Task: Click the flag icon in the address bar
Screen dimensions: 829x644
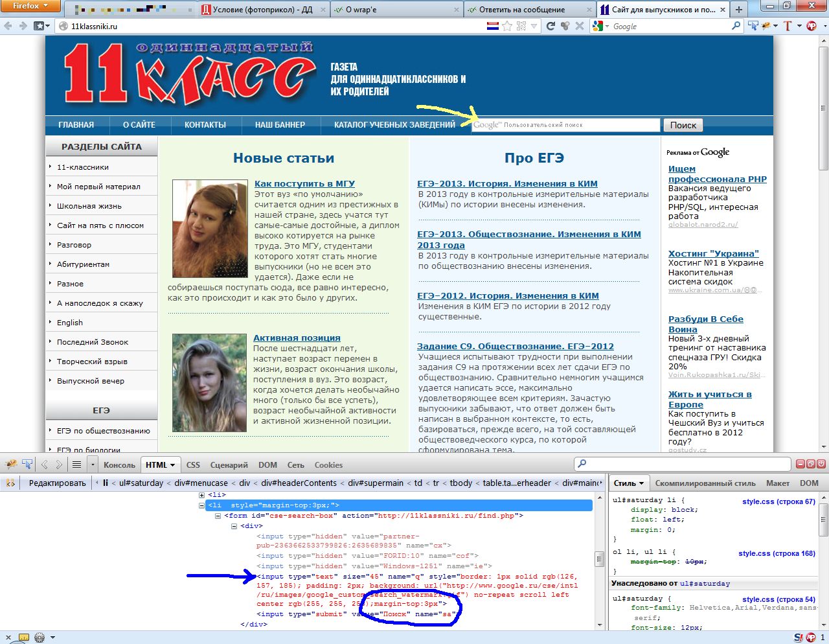Action: pos(492,26)
